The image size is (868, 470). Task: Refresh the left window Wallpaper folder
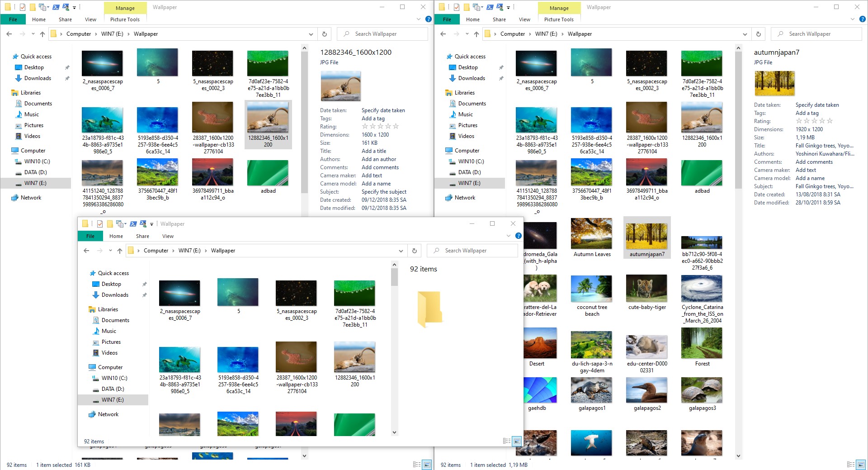325,34
